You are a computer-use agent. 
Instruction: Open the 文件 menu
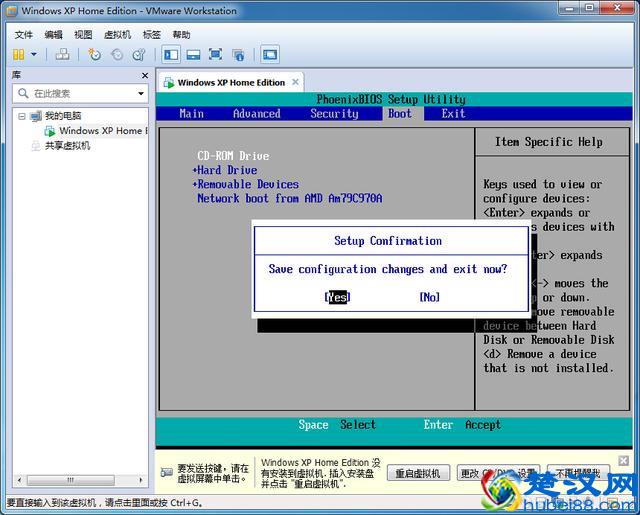point(23,35)
